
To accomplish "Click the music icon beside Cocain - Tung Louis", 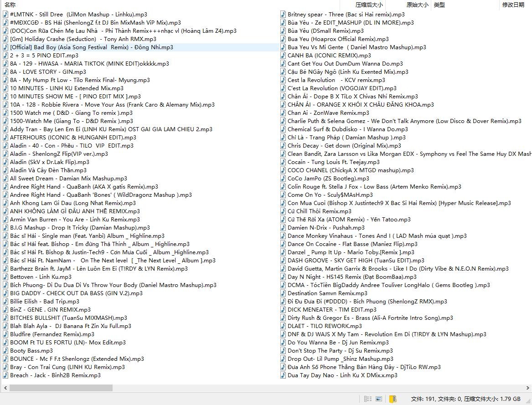I will (x=283, y=162).
